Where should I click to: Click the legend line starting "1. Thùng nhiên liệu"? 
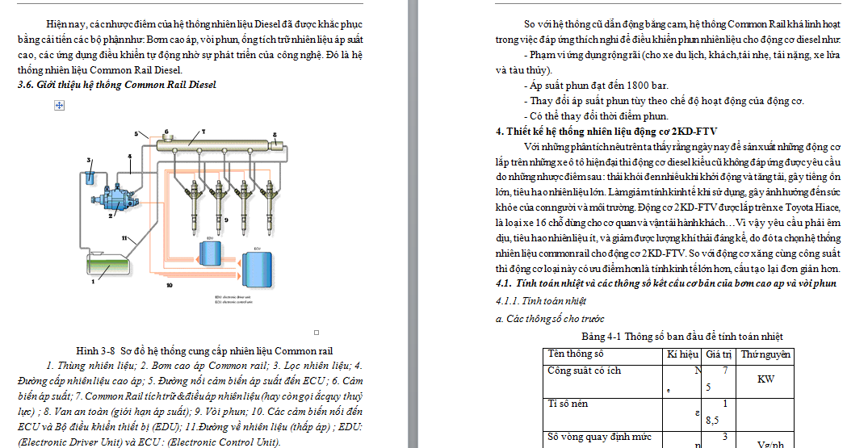coord(190,404)
